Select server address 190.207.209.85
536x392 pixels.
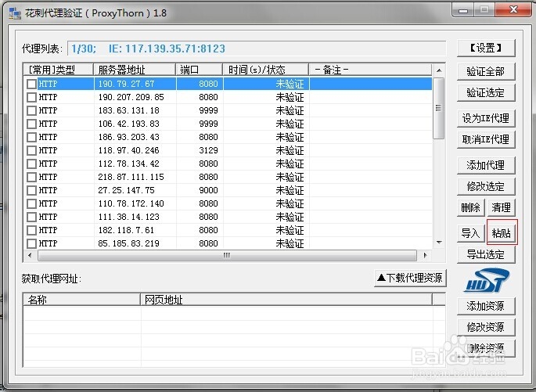[131, 97]
